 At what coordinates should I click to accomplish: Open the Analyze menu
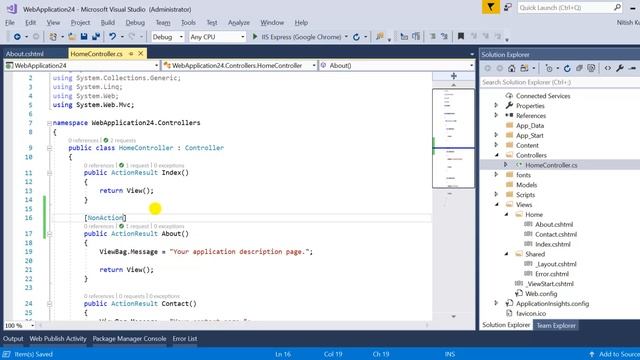239,22
